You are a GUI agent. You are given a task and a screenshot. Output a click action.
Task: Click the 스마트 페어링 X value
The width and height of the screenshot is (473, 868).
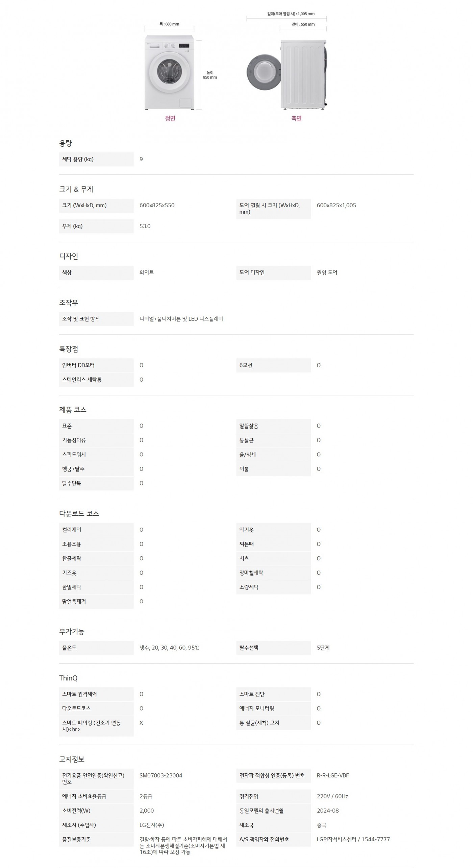pos(141,723)
